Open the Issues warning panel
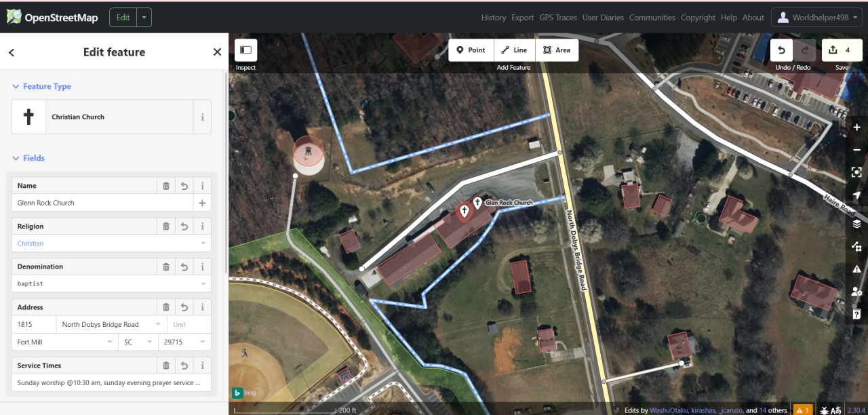The image size is (868, 415). tap(856, 269)
